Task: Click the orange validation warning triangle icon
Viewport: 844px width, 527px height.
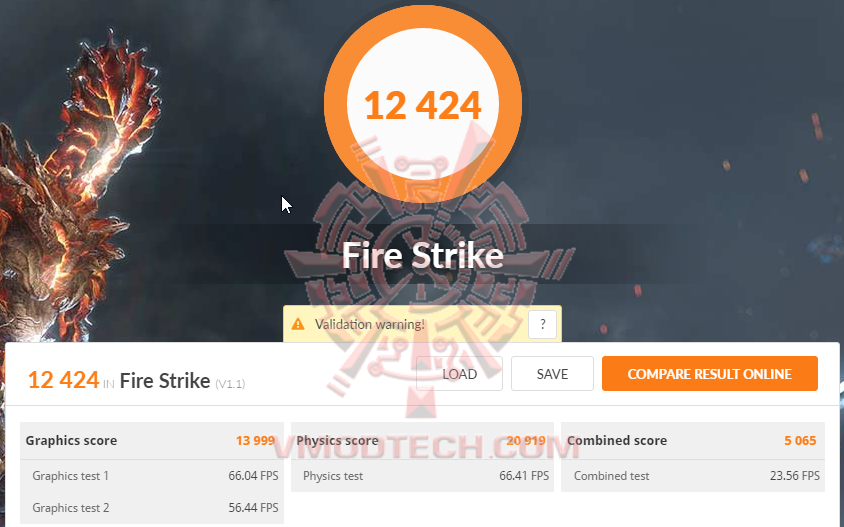Action: (x=298, y=324)
